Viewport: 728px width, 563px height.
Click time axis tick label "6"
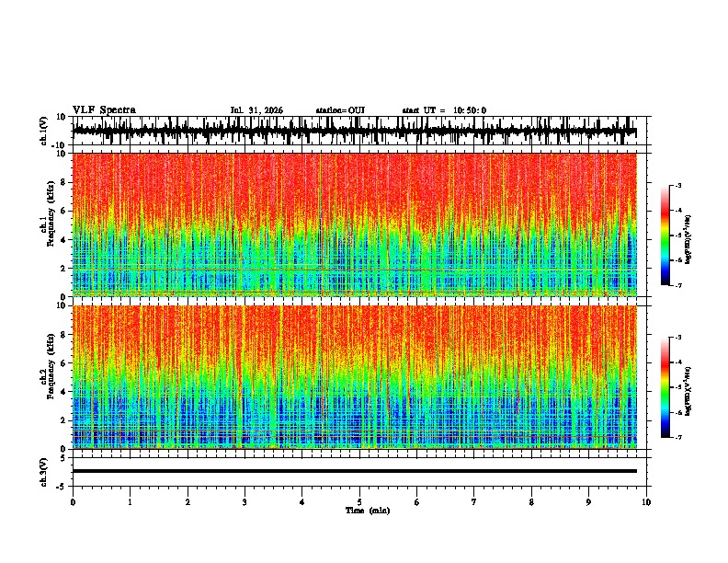(x=417, y=502)
